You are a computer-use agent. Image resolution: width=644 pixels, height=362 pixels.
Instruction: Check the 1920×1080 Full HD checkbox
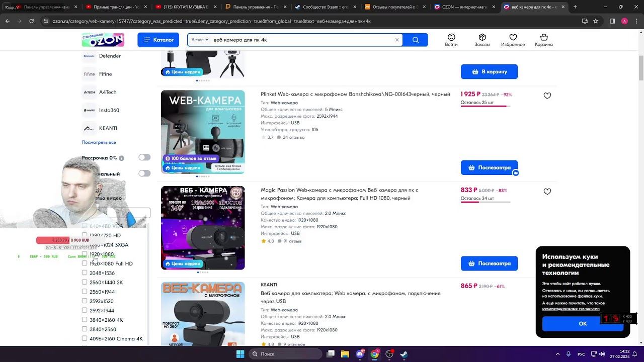[85, 263]
